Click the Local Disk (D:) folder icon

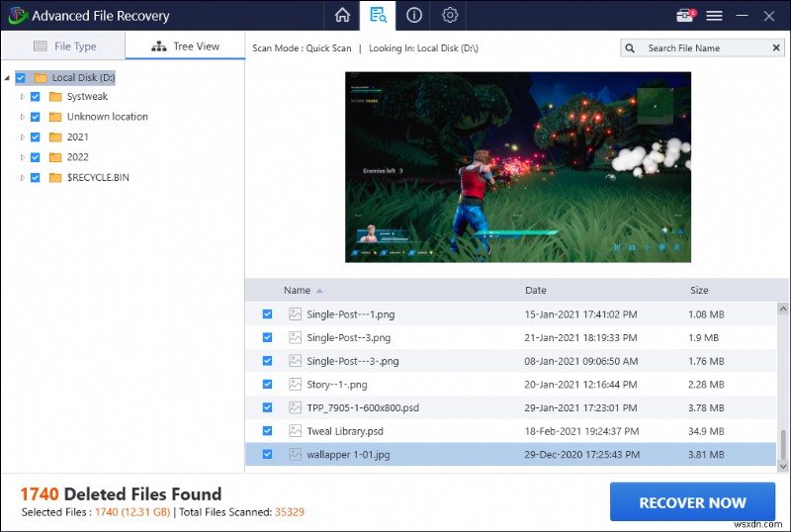tap(41, 78)
